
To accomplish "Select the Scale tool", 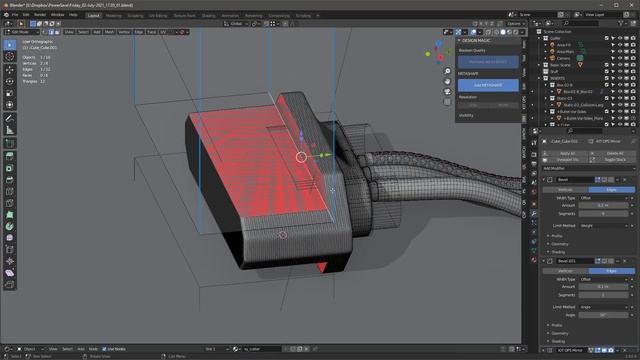I will tap(10, 93).
